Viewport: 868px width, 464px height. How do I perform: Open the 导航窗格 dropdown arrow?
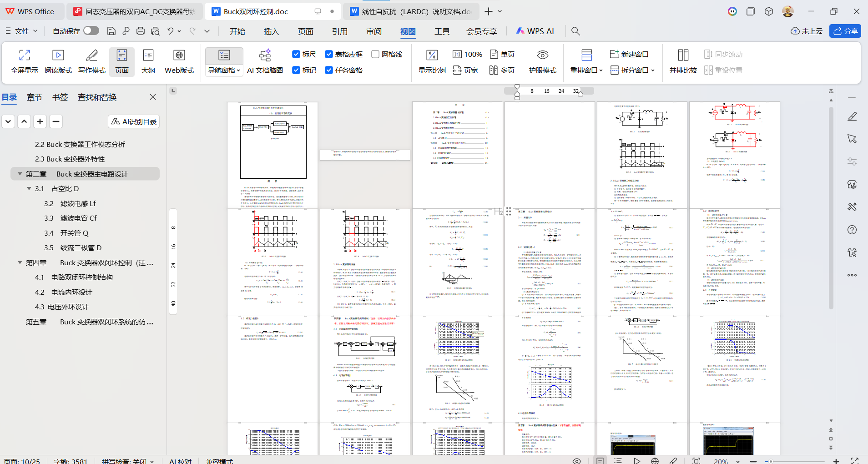[x=238, y=71]
